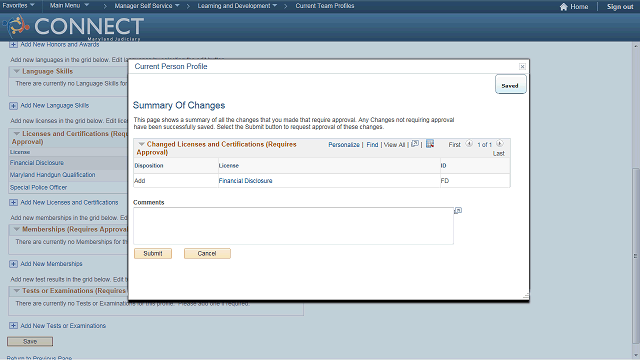
Task: Grab the dialog resize handle corner
Action: (526, 296)
